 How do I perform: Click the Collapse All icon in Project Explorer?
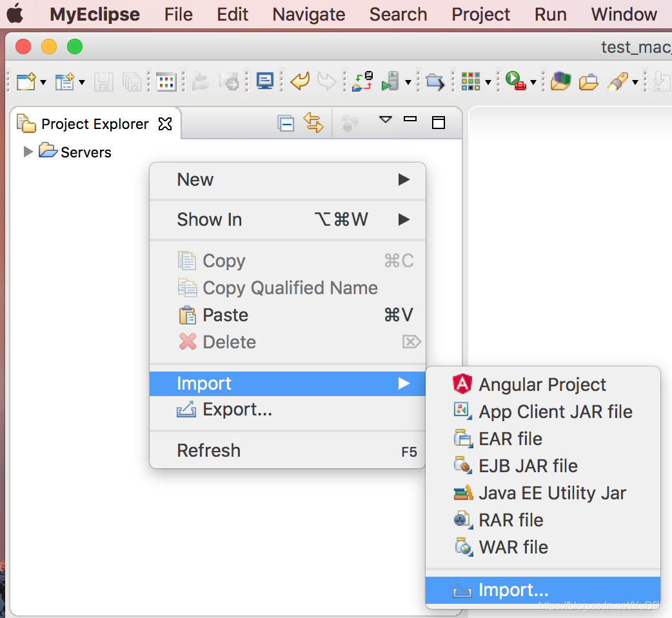click(x=286, y=123)
